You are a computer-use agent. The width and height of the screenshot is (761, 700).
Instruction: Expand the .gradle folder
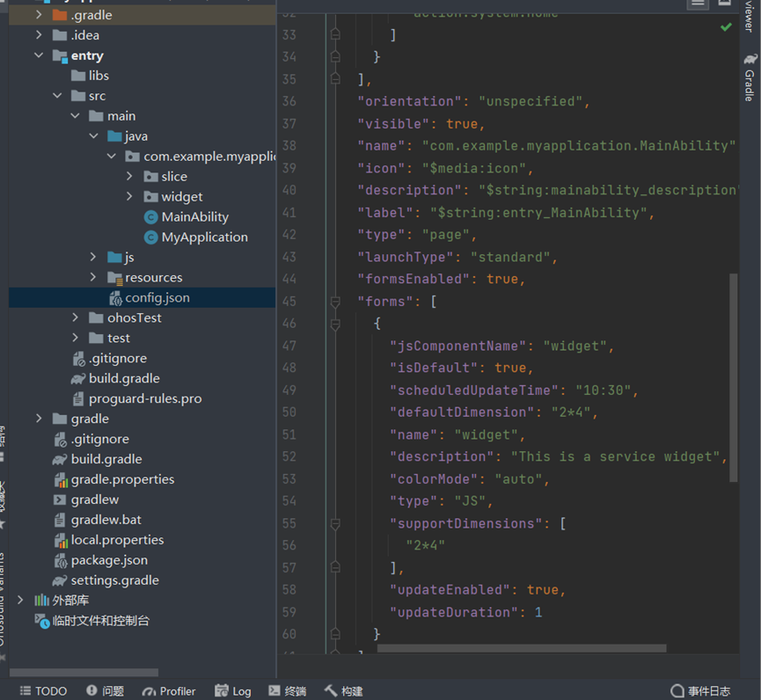pyautogui.click(x=39, y=15)
